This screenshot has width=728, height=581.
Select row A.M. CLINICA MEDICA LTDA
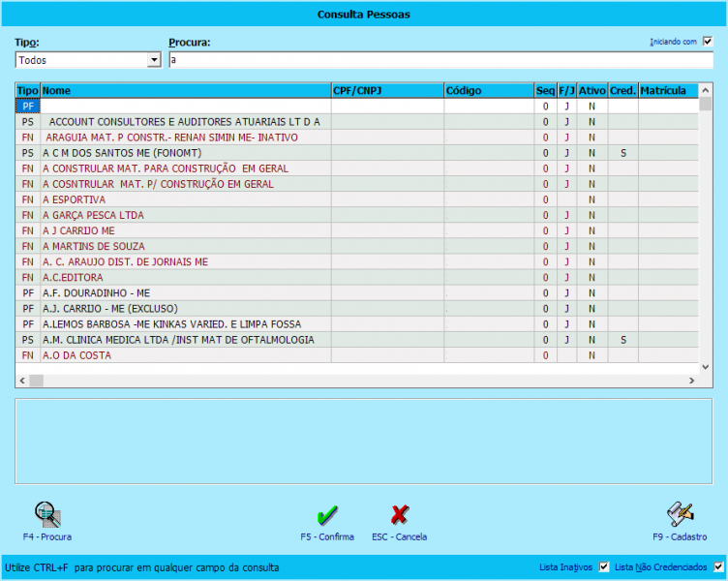(x=357, y=340)
